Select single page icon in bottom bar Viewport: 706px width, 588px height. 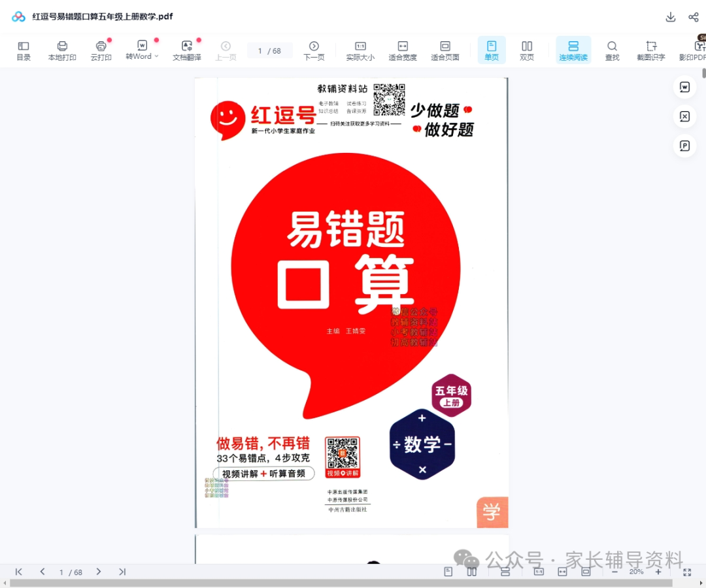(x=448, y=572)
